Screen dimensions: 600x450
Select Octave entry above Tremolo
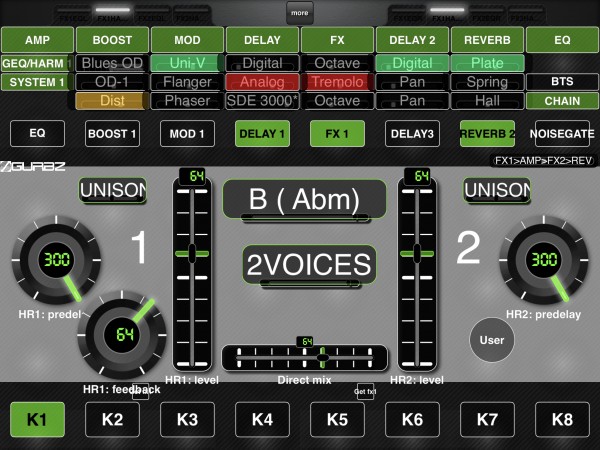(x=337, y=63)
